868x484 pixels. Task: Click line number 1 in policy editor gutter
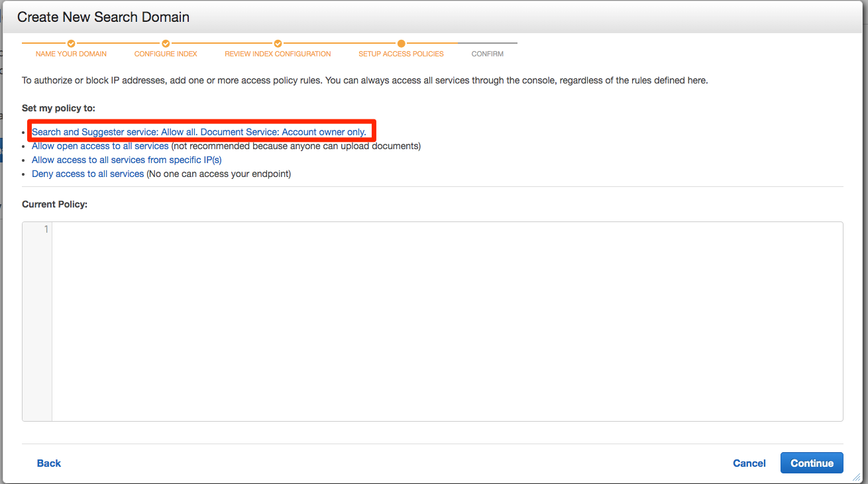(46, 229)
